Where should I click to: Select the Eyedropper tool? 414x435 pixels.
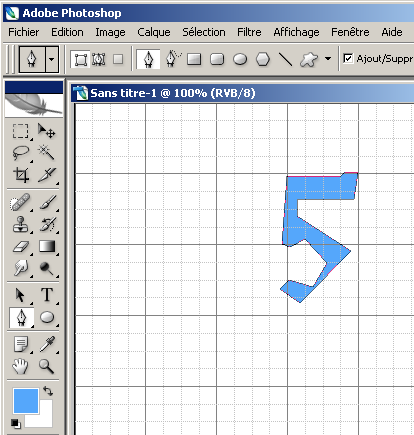[x=46, y=344]
